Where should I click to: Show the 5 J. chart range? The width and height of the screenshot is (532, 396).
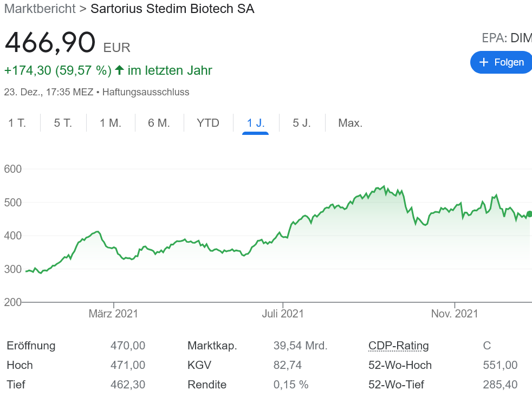tap(302, 123)
